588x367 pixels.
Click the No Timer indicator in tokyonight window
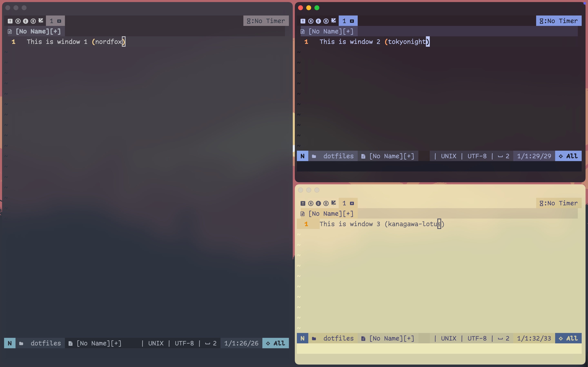[559, 21]
